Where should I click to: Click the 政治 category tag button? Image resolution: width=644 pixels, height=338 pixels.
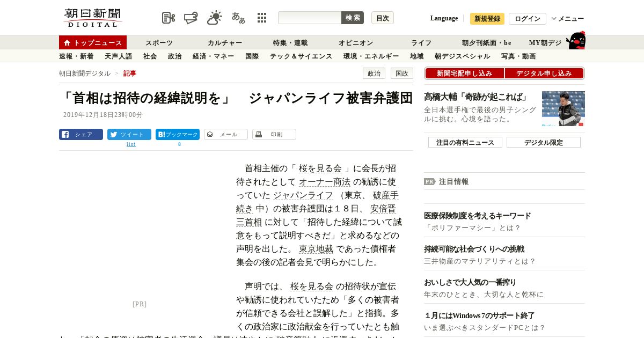[x=374, y=74]
